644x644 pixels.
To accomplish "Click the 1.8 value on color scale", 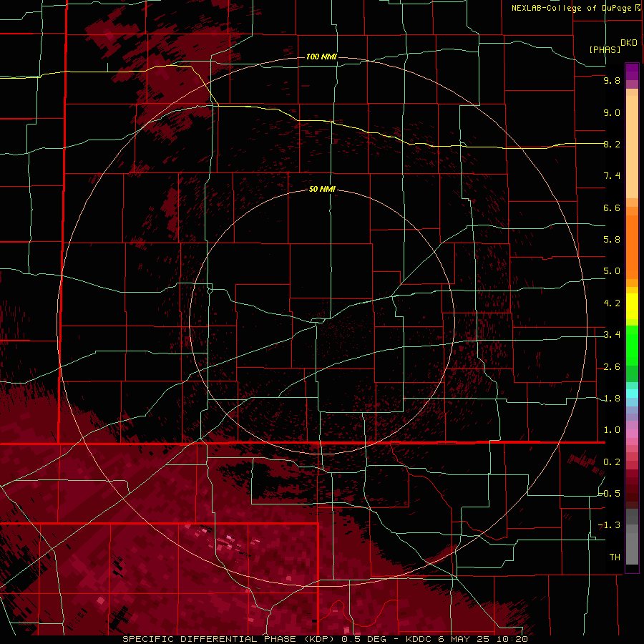I will (612, 399).
